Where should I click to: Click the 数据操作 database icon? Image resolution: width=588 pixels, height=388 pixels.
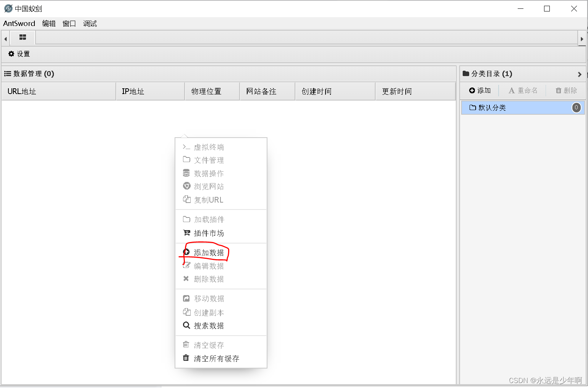click(x=186, y=173)
